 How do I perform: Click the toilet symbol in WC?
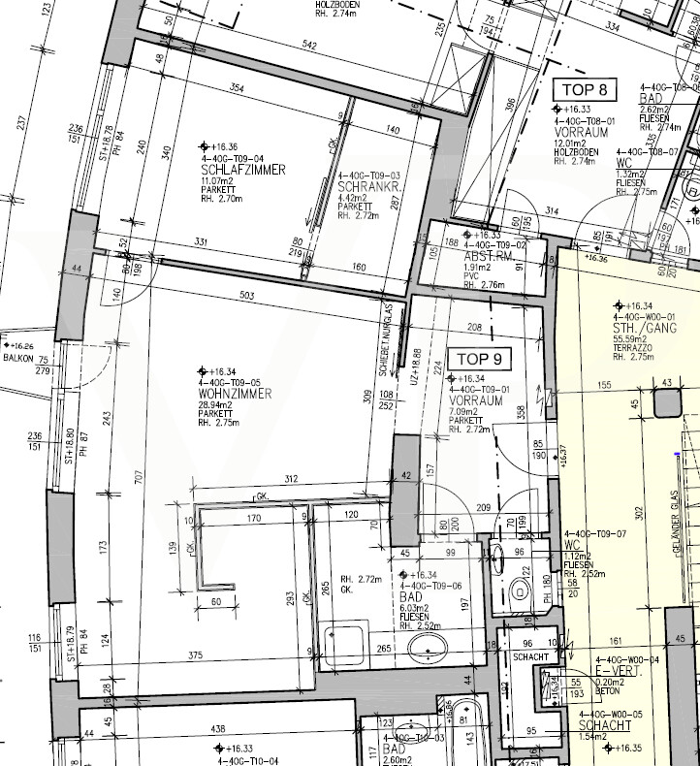tap(521, 591)
